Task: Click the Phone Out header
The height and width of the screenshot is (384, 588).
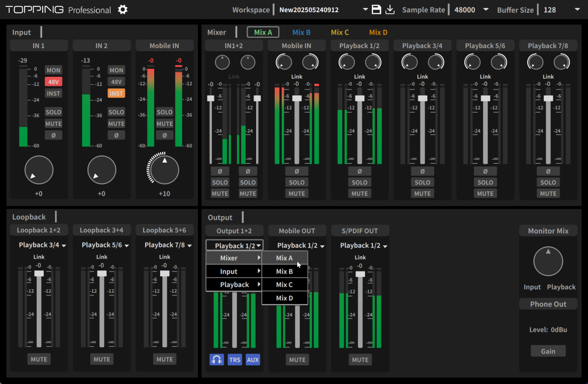Action: pos(549,304)
